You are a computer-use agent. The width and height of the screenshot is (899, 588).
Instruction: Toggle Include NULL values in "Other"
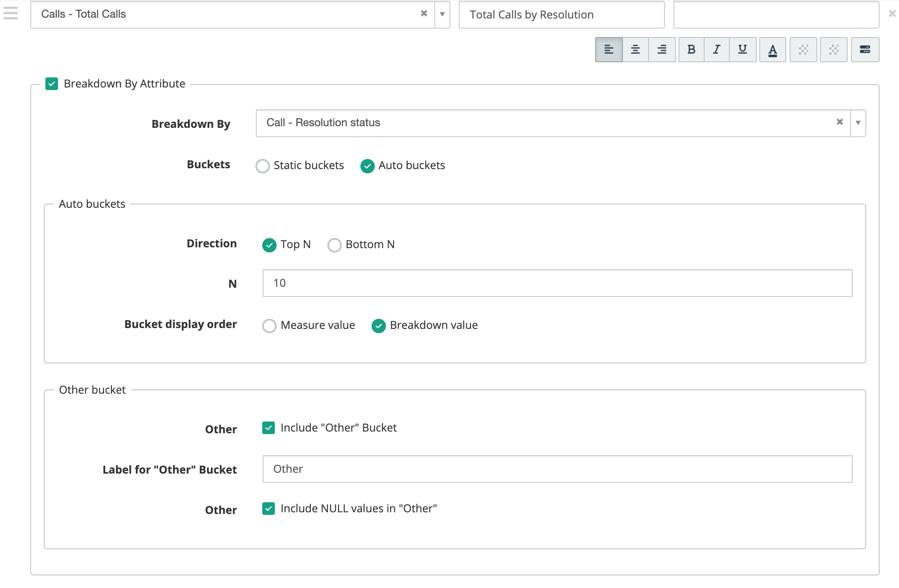[x=269, y=509]
